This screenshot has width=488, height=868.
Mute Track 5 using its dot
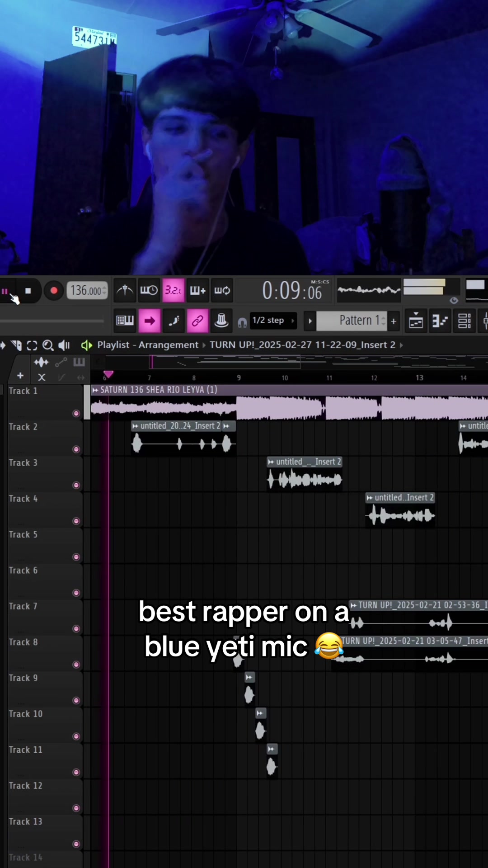pos(76,557)
